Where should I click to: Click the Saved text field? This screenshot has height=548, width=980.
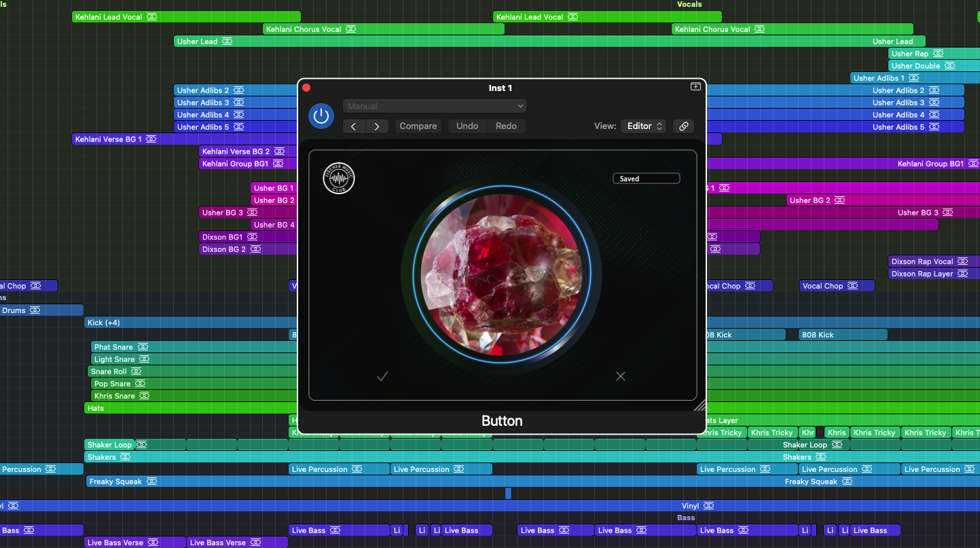(x=646, y=179)
